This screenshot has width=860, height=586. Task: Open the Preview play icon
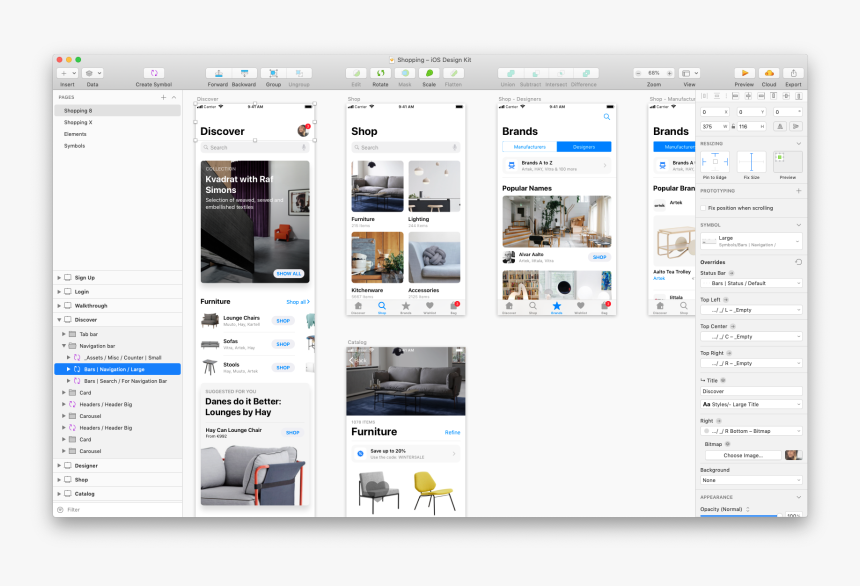pyautogui.click(x=744, y=73)
